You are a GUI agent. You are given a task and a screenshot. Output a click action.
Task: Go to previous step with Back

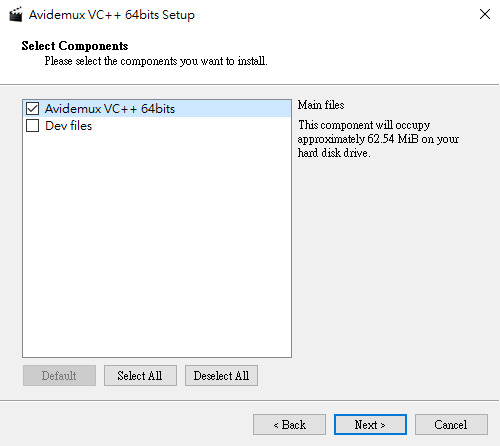tap(289, 425)
